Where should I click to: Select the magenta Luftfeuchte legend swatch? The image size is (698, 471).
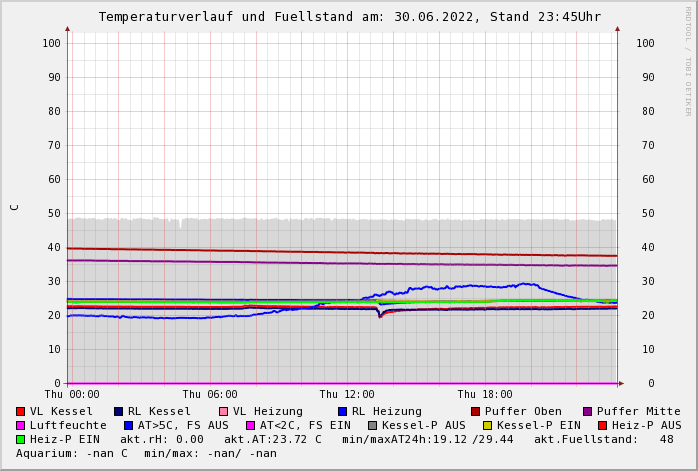(21, 426)
